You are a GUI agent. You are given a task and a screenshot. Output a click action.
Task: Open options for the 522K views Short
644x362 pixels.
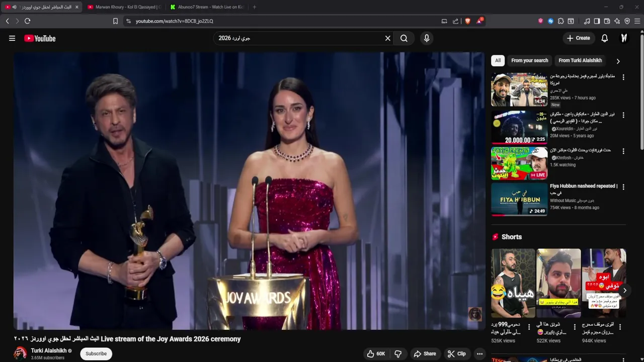click(575, 327)
